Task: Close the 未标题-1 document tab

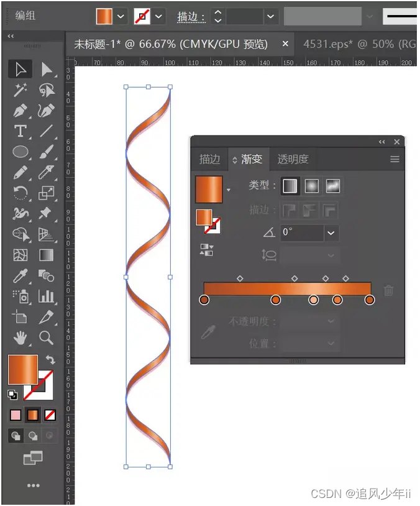Action: click(285, 44)
